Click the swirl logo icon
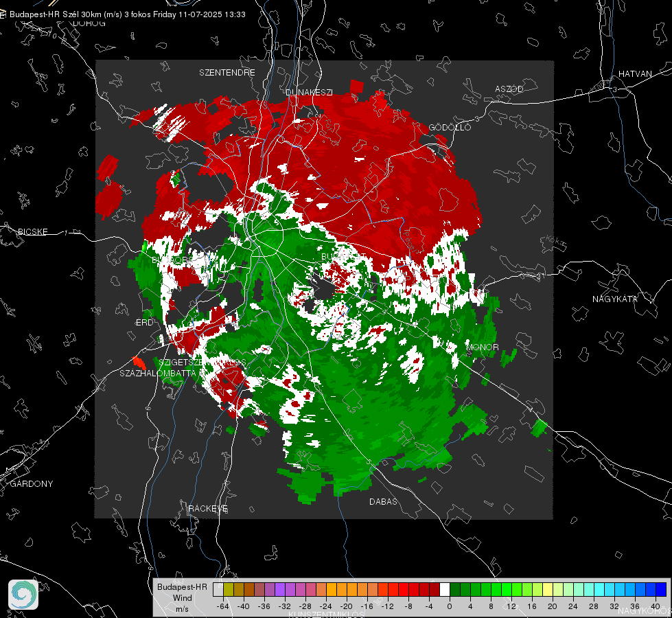Image resolution: width=672 pixels, height=618 pixels. point(23,595)
